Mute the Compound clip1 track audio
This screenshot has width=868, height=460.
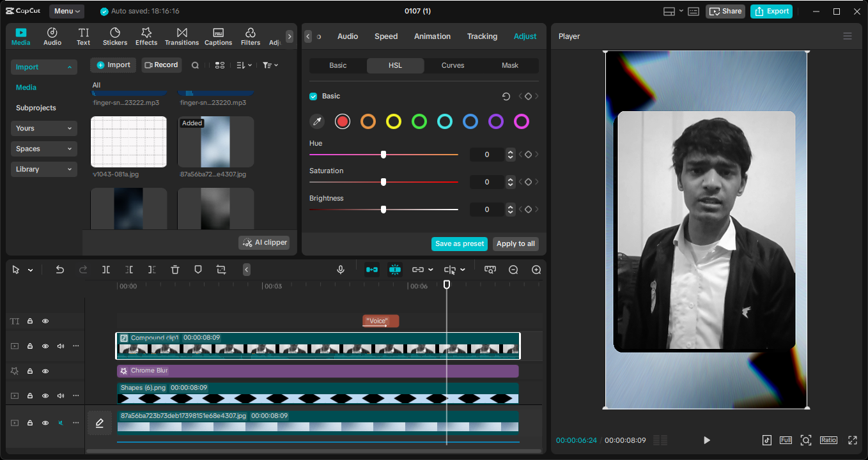[x=61, y=346]
